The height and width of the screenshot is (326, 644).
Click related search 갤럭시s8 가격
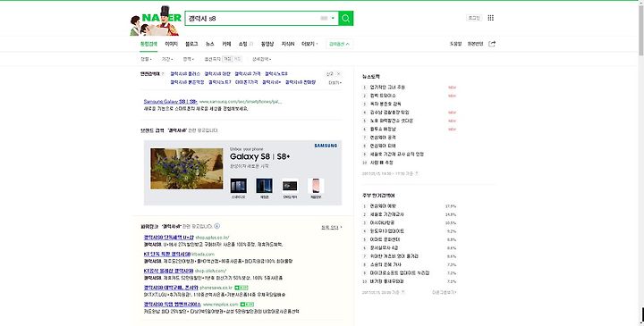247,74
